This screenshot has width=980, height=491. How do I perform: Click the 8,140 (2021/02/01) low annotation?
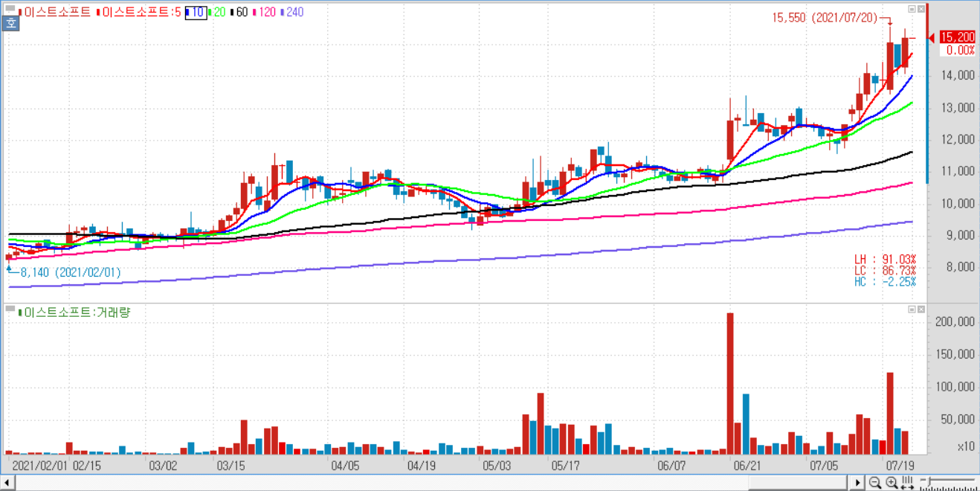point(69,273)
